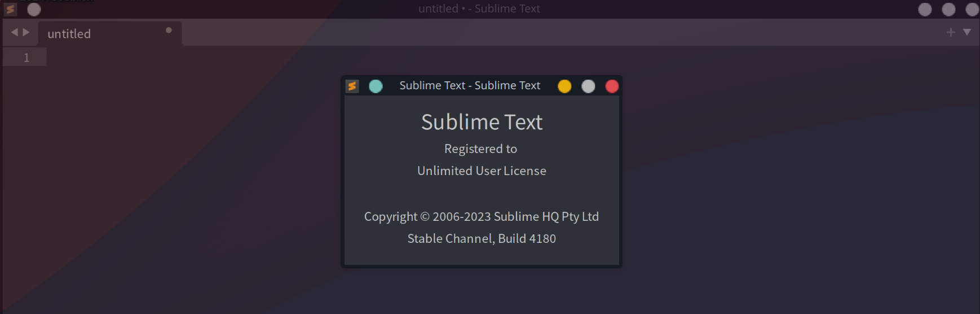The width and height of the screenshot is (980, 314).
Task: Close the About dialog with the red button
Action: point(612,86)
